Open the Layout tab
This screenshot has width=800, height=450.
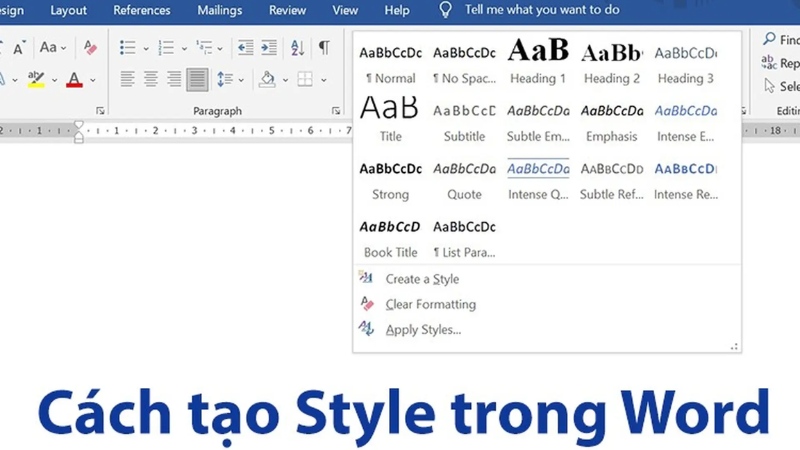(x=68, y=10)
